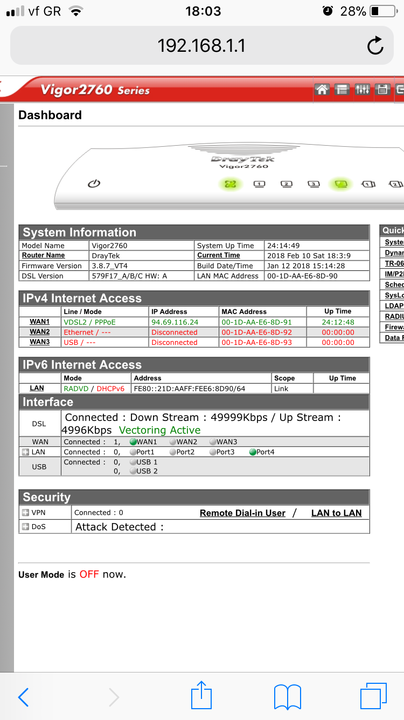The image size is (404, 720).
Task: Open Safari bookmarks book icon
Action: pos(287,698)
